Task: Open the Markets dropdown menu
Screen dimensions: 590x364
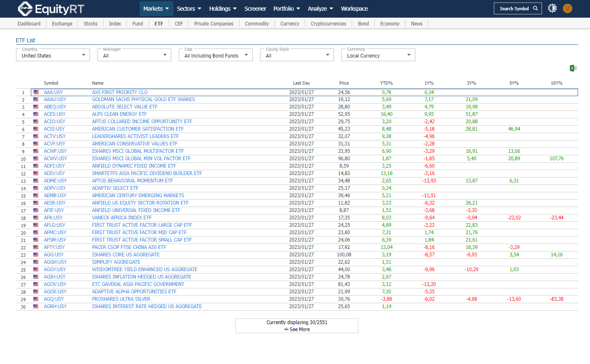Action: click(x=156, y=9)
